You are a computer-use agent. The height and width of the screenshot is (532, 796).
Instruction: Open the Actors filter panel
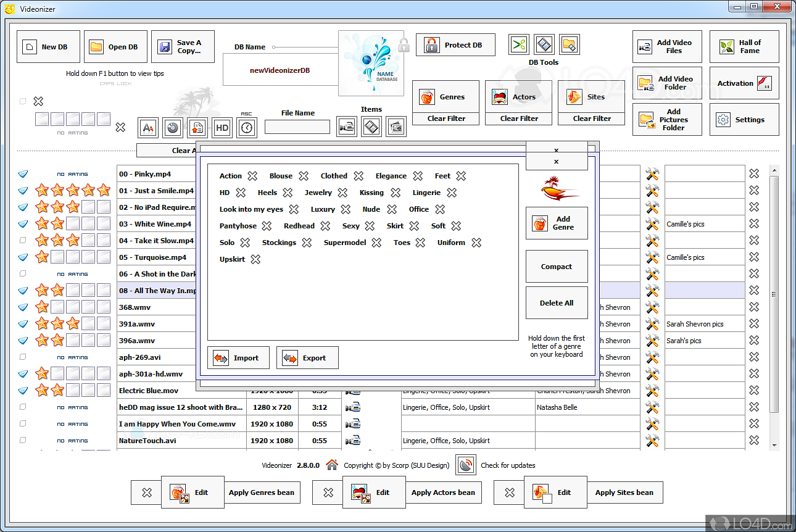[x=518, y=97]
